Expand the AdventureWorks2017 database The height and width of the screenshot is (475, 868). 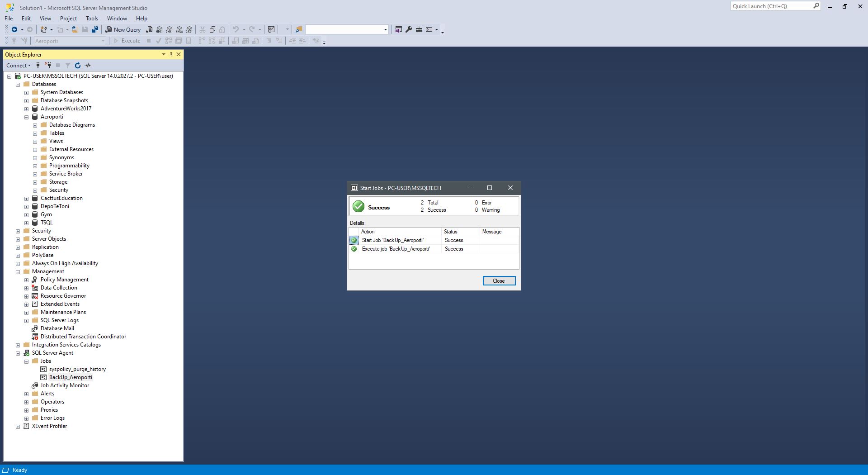pyautogui.click(x=26, y=109)
